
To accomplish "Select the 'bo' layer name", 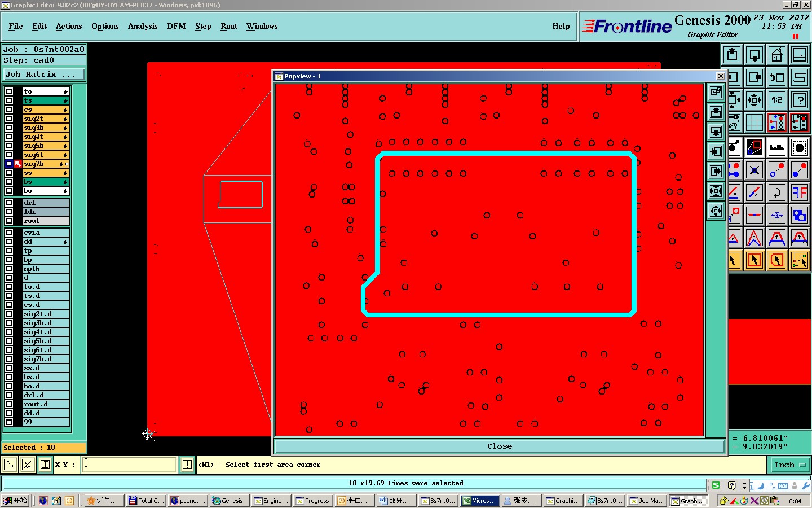I will [x=46, y=191].
